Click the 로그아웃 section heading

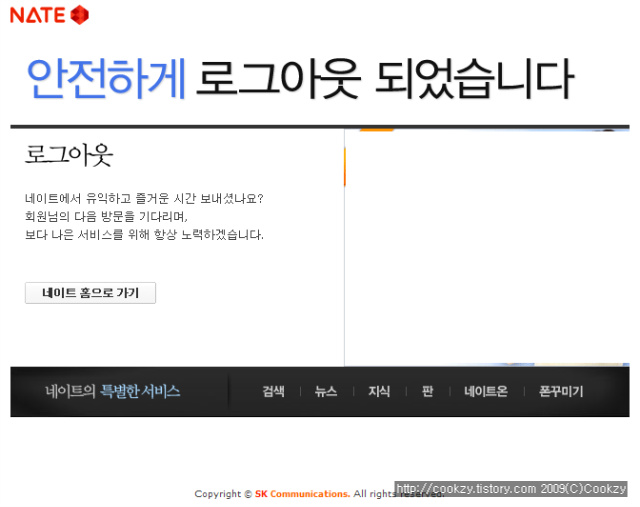pos(69,155)
